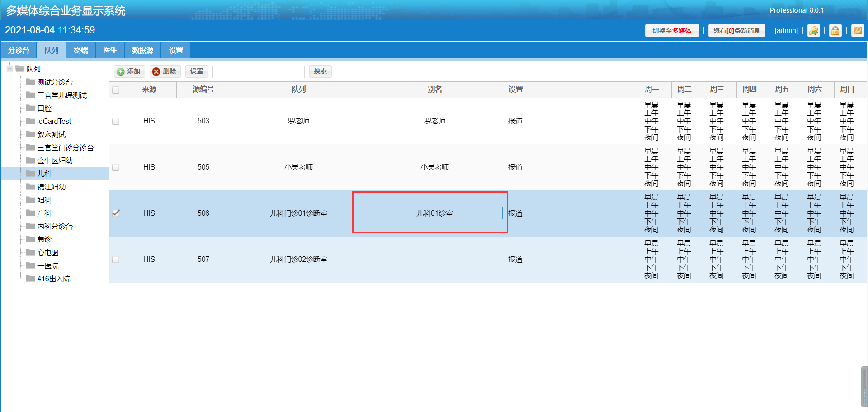This screenshot has width=868, height=412.
Task: Click the [admin] user link
Action: point(786,31)
